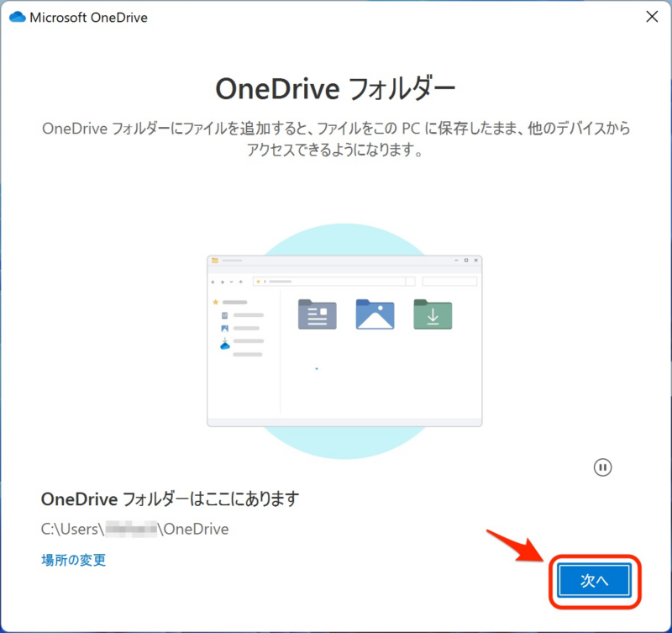The image size is (672, 633).
Task: Click the green Downloads folder icon
Action: [x=433, y=314]
